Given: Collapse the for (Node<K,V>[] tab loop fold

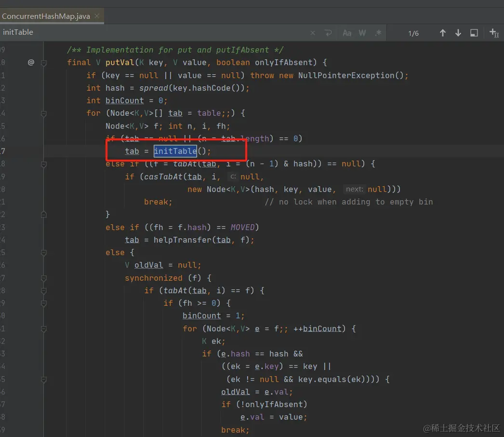Looking at the screenshot, I should (44, 113).
